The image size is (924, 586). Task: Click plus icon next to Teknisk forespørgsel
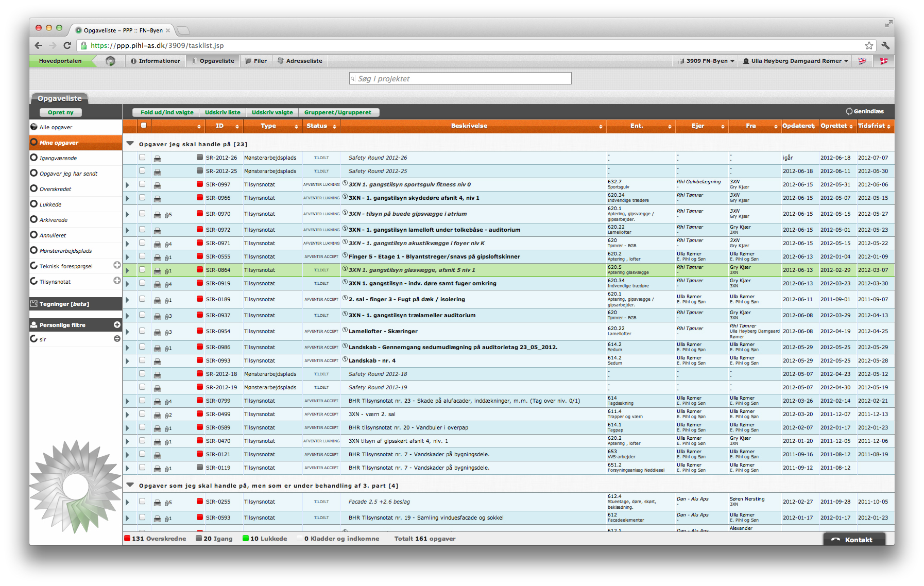[117, 265]
